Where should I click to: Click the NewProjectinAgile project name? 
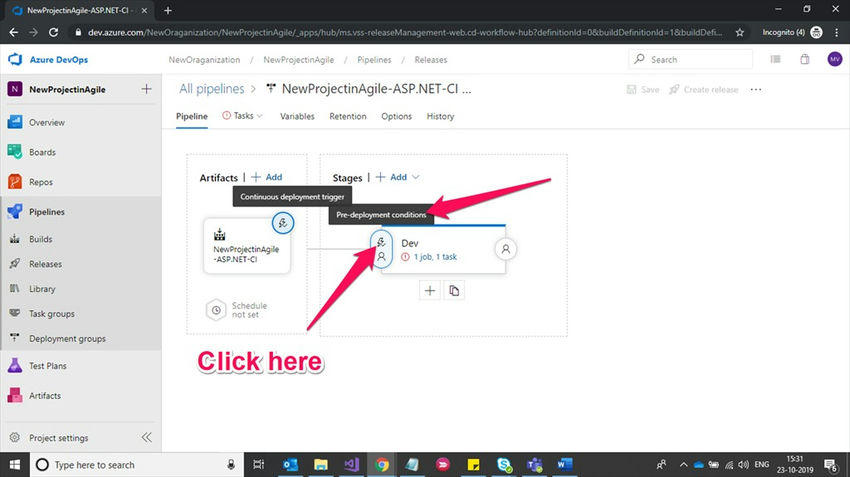tap(67, 89)
